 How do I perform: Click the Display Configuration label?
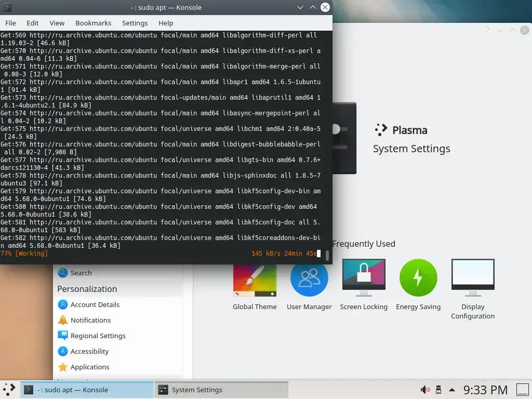[x=473, y=312]
